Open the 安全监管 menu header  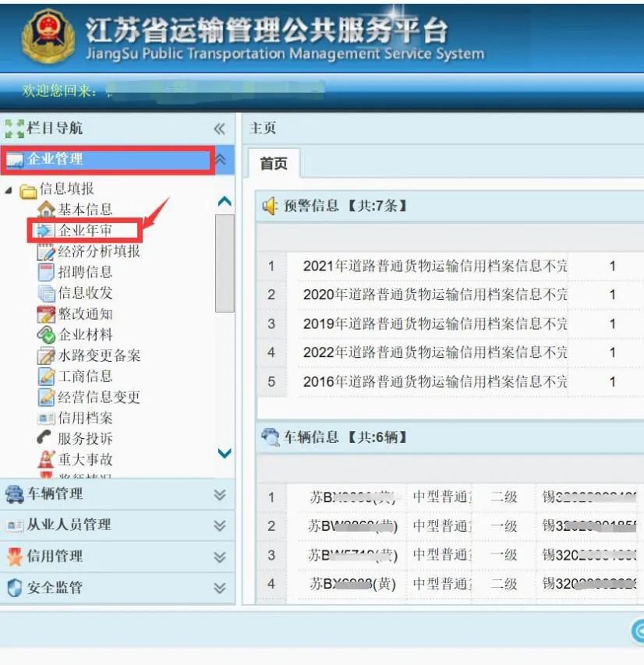(117, 588)
